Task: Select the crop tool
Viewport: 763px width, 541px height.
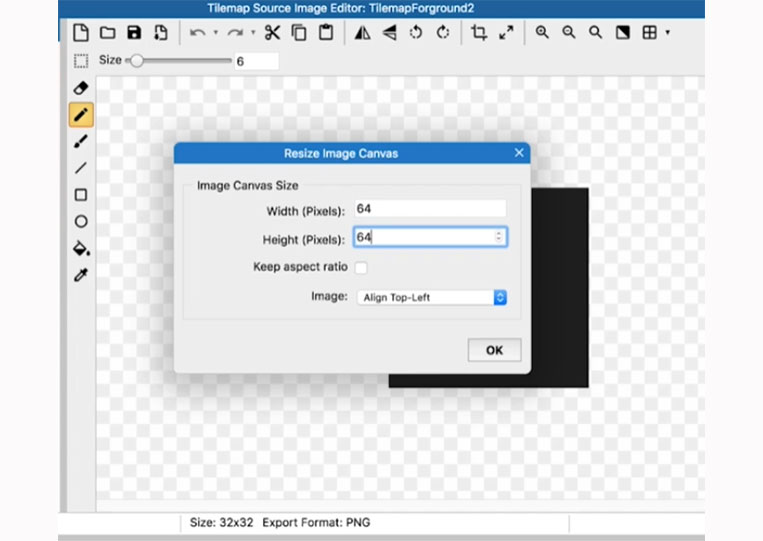Action: [x=479, y=33]
